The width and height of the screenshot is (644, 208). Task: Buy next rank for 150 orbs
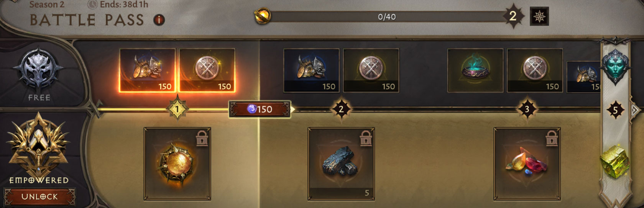click(260, 109)
